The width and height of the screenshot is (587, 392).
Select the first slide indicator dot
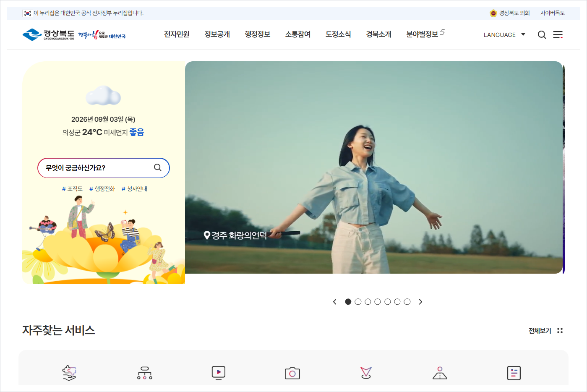tap(348, 302)
